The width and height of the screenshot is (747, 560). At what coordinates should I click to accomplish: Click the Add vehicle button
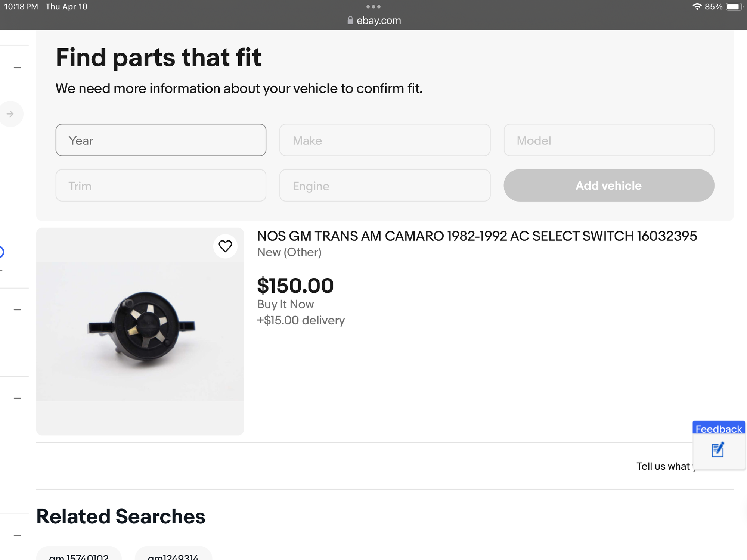609,186
